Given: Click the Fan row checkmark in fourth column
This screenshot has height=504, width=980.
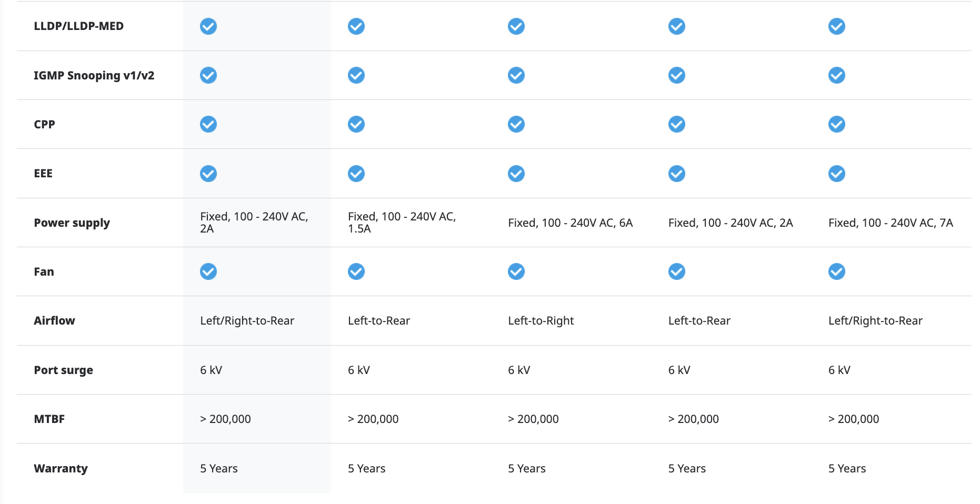Looking at the screenshot, I should pos(676,271).
